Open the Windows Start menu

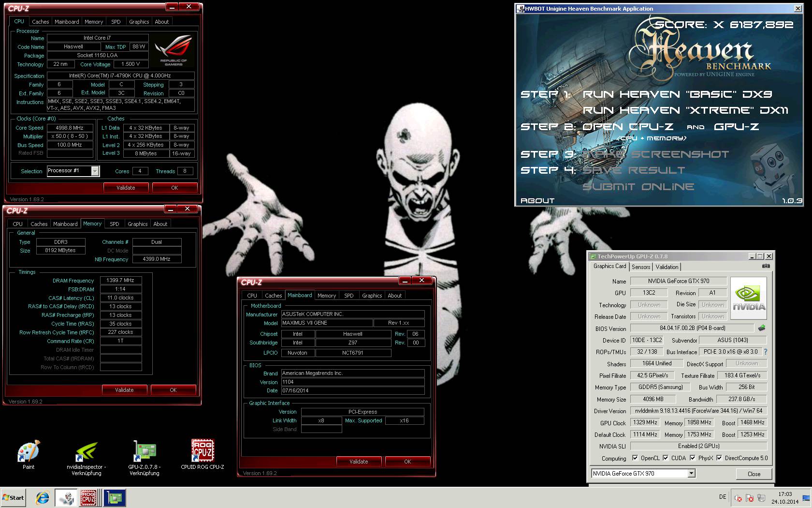pyautogui.click(x=13, y=497)
